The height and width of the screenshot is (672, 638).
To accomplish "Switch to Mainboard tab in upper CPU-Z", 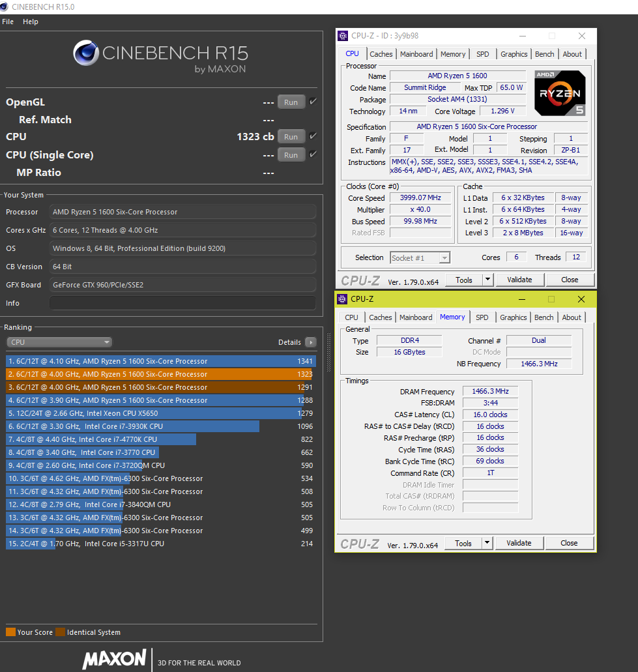I will (x=416, y=54).
